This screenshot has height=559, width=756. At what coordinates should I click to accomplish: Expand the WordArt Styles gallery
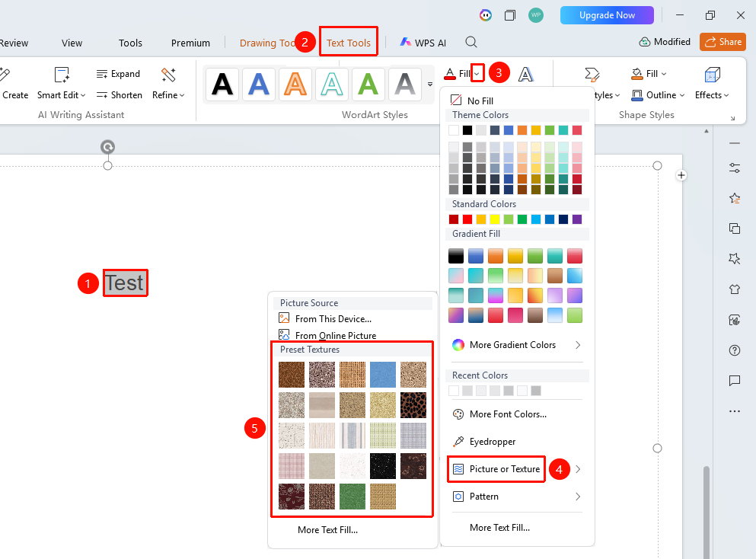point(430,85)
